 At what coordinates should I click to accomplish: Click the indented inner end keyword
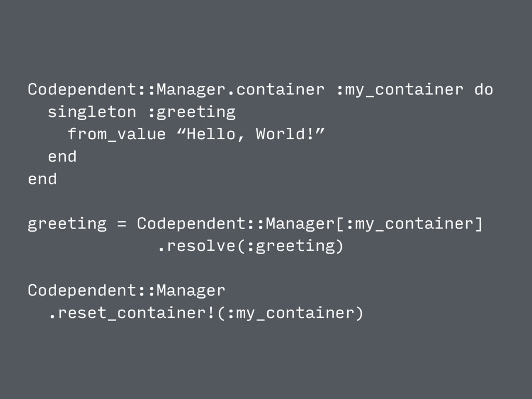coord(62,157)
